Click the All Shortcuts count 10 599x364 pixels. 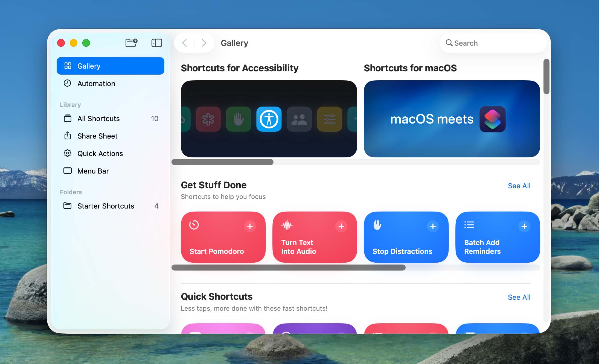155,118
